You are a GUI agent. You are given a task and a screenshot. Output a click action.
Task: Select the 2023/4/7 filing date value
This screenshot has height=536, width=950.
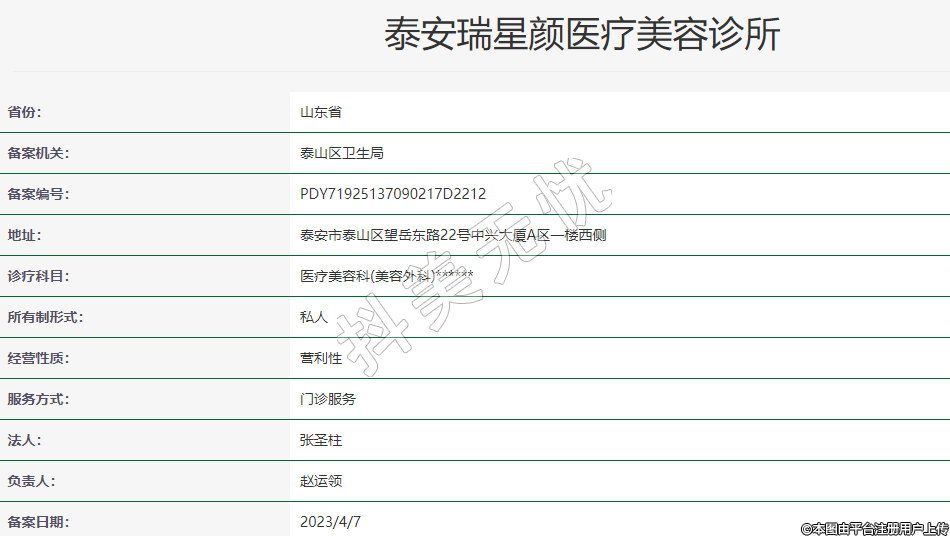point(330,522)
